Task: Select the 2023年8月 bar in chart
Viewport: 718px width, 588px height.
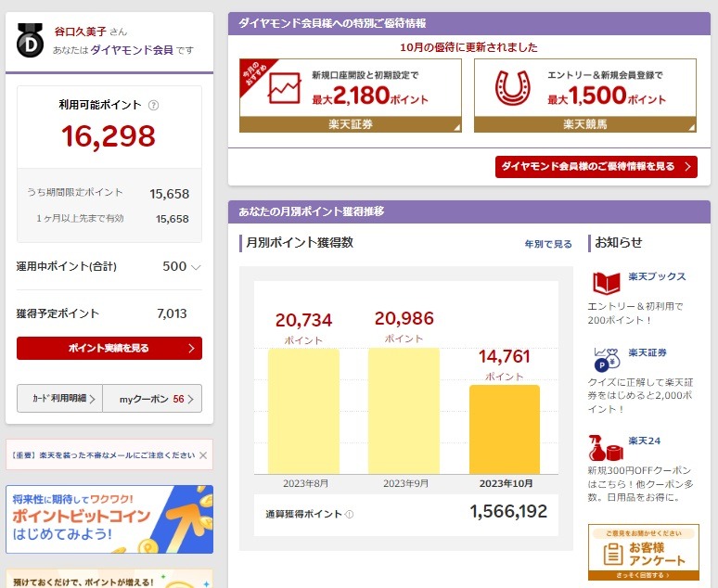Action: pyautogui.click(x=303, y=411)
